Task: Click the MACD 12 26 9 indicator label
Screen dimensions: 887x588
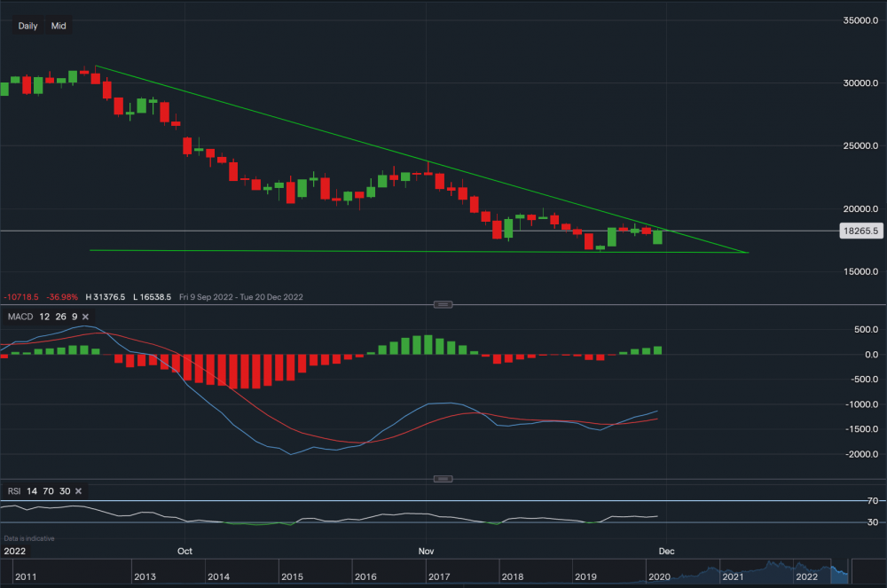Action: click(x=42, y=317)
